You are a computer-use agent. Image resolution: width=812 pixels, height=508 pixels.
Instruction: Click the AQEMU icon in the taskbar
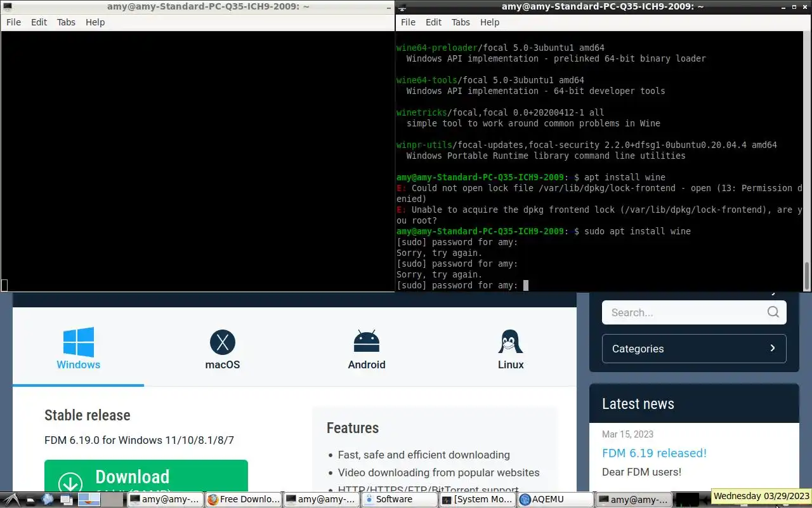(x=525, y=500)
